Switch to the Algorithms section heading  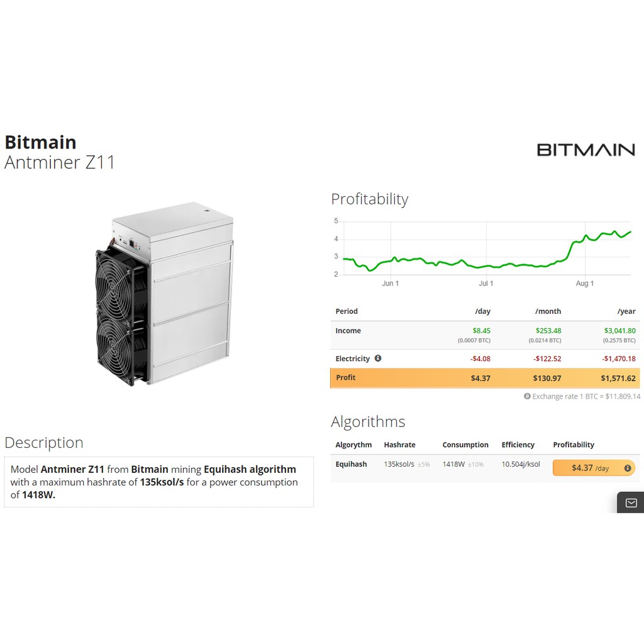(368, 421)
